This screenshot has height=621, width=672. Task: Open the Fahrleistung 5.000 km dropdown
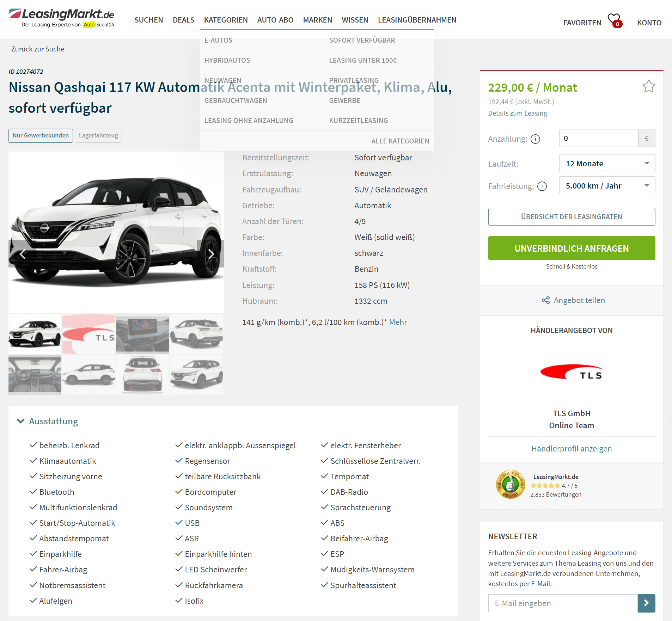tap(607, 186)
